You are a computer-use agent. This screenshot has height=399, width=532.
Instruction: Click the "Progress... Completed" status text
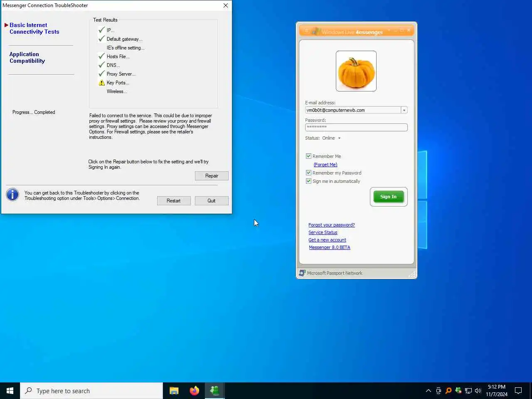pyautogui.click(x=34, y=112)
